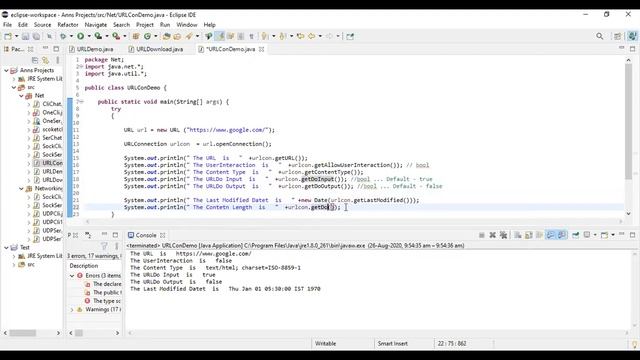Expand the Warnings group in Problems

(x=72, y=310)
